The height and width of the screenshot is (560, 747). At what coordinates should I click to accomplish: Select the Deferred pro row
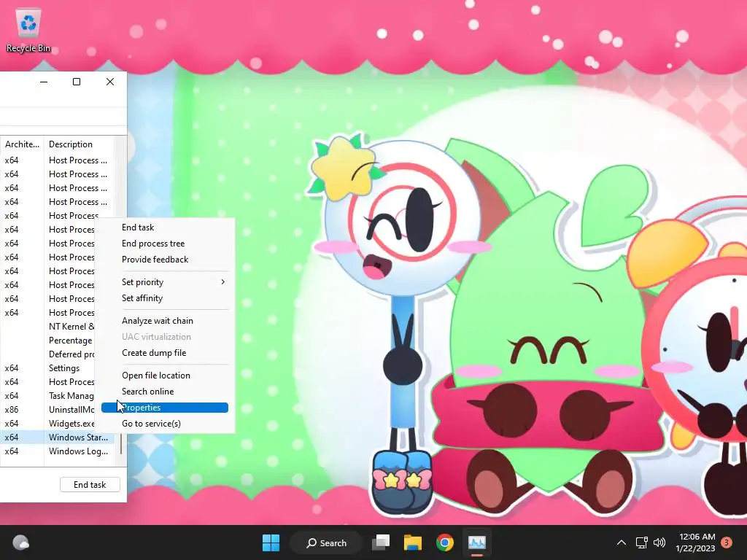(x=47, y=354)
